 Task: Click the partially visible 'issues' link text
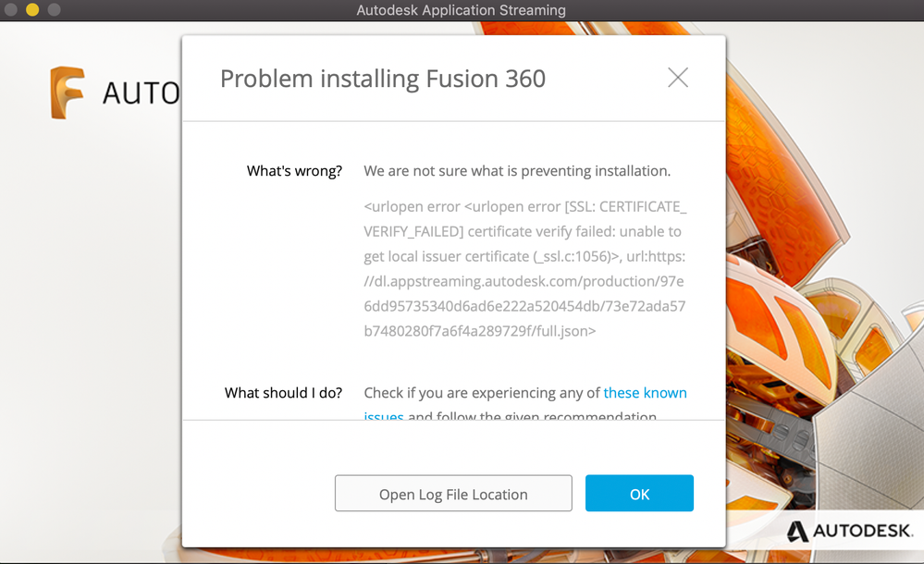pos(384,415)
